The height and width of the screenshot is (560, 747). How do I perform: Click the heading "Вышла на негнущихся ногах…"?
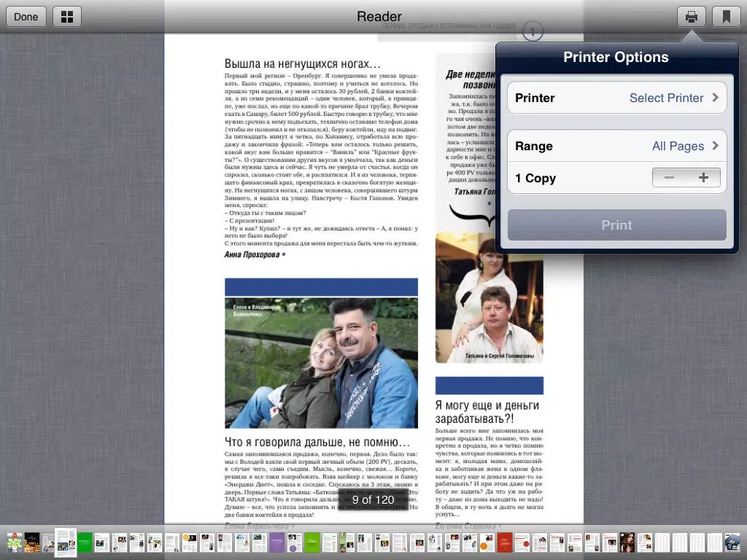303,64
